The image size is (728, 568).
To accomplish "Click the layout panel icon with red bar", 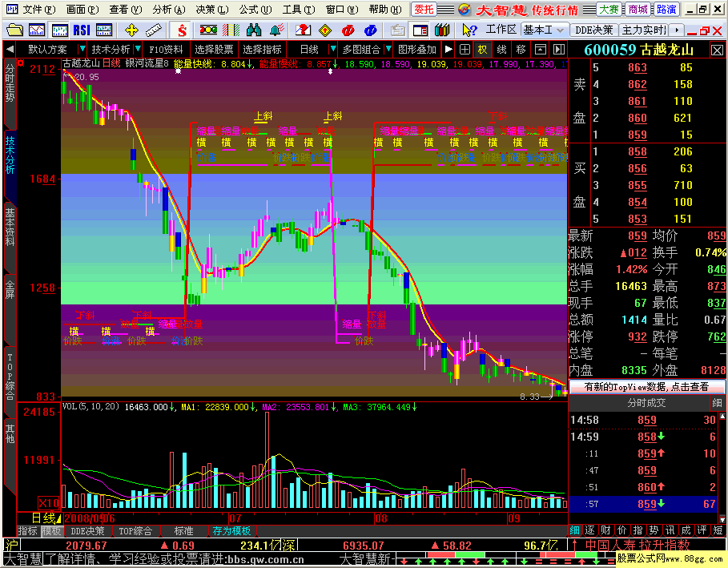I will (420, 30).
